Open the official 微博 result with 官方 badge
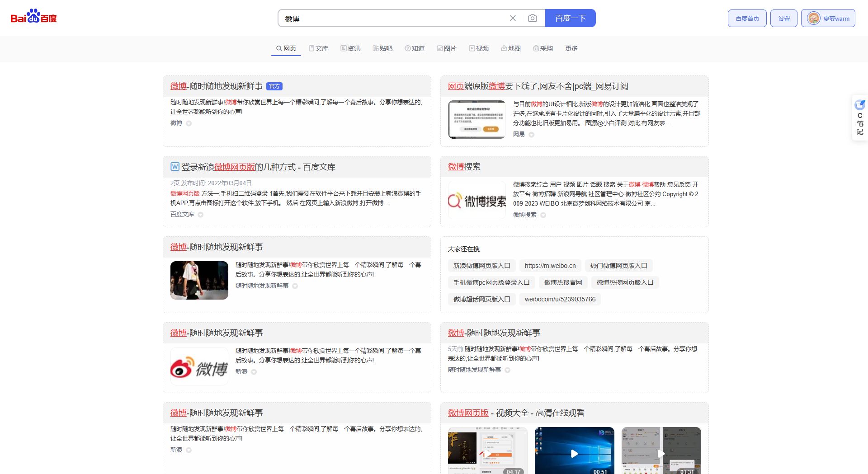This screenshot has width=868, height=474. (216, 86)
